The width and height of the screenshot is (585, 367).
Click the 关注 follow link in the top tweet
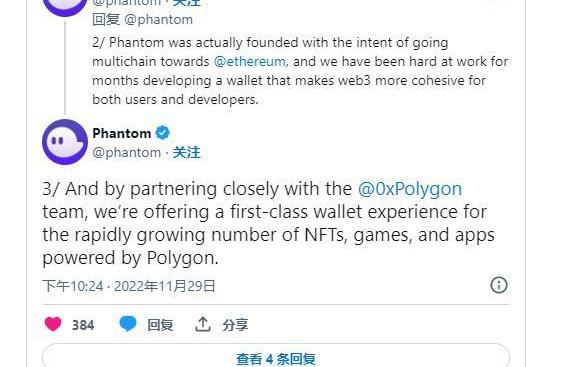click(x=187, y=3)
